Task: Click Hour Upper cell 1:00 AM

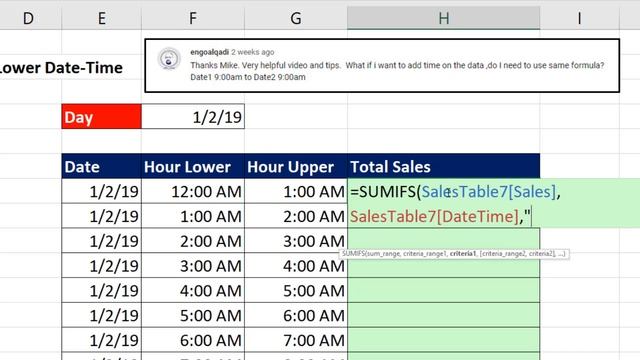Action: [296, 191]
